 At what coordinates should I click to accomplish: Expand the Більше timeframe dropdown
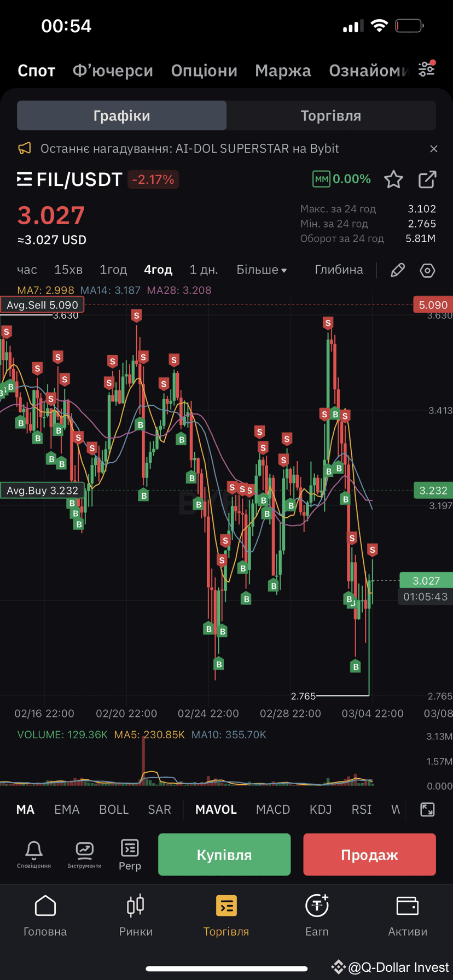(x=262, y=270)
